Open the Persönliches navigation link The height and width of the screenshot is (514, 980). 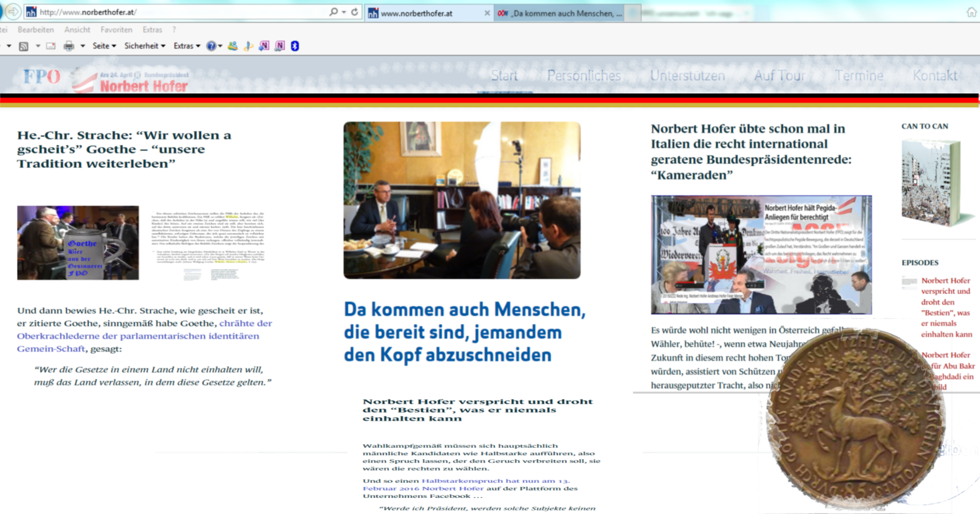click(584, 76)
